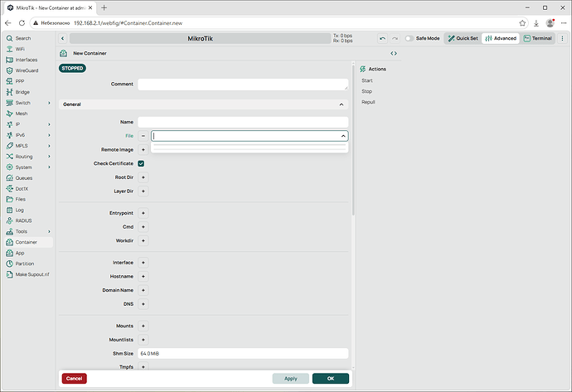Open the Interfaces menu icon
572x392 pixels.
pos(9,60)
